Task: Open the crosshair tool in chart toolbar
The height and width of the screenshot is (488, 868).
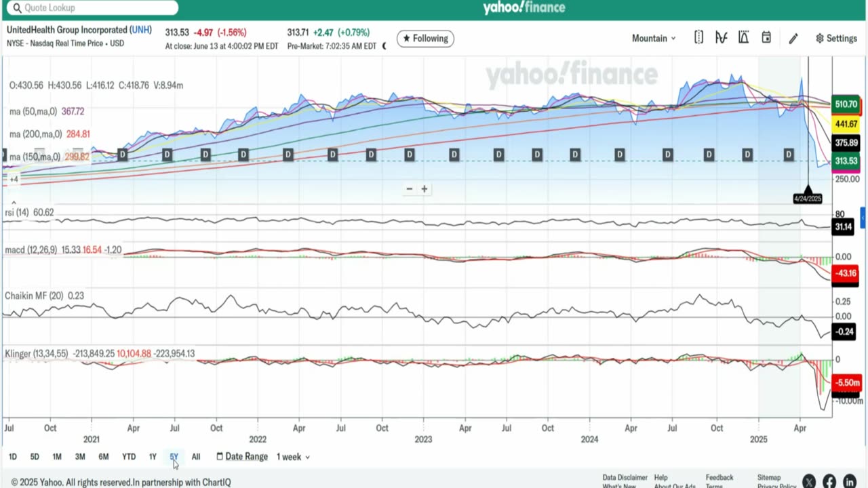Action: tap(698, 38)
